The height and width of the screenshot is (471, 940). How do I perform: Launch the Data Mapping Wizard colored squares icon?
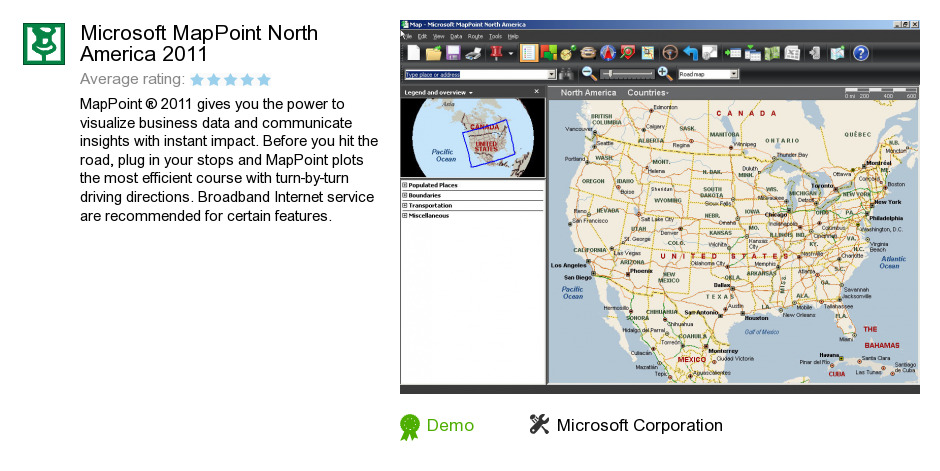(x=549, y=53)
